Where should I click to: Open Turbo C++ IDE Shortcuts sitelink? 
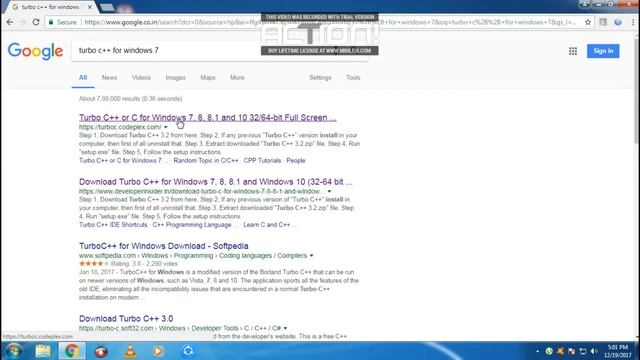coord(113,225)
